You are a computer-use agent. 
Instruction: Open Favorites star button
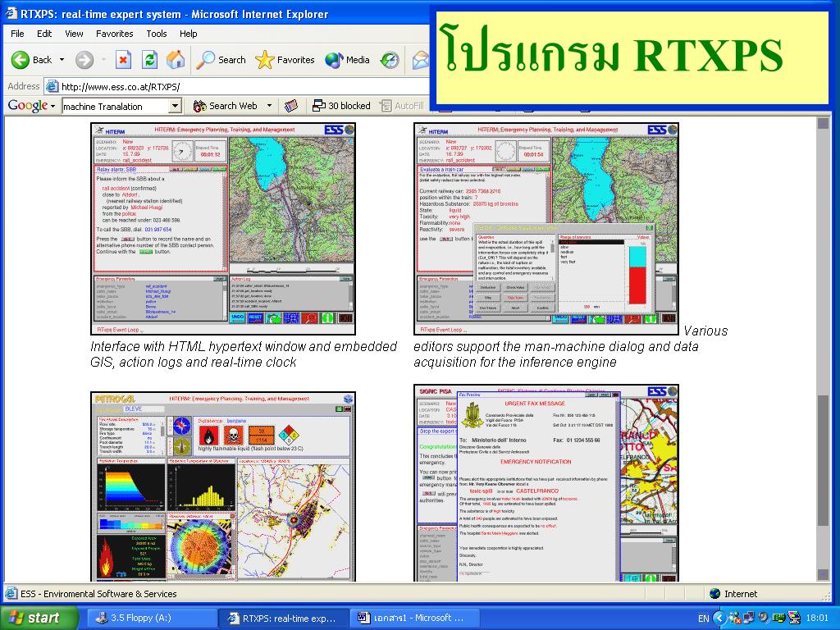pos(285,60)
